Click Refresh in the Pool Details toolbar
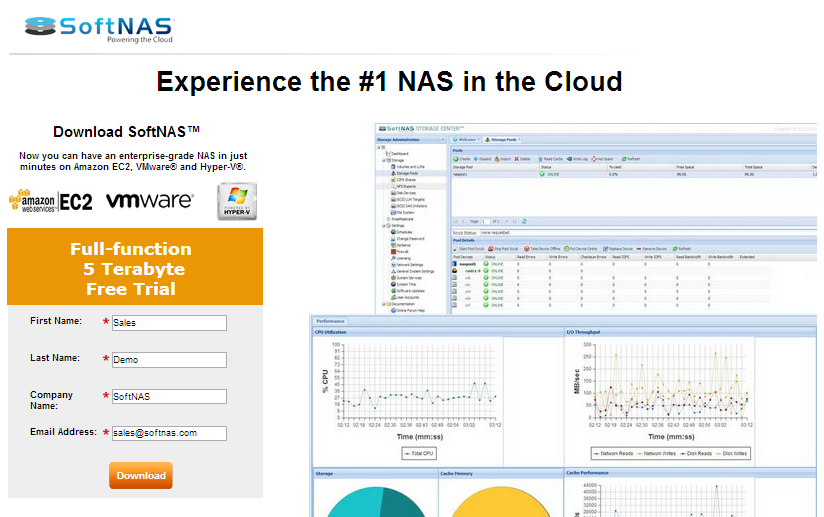Viewport: 824px width, 517px height. (682, 249)
